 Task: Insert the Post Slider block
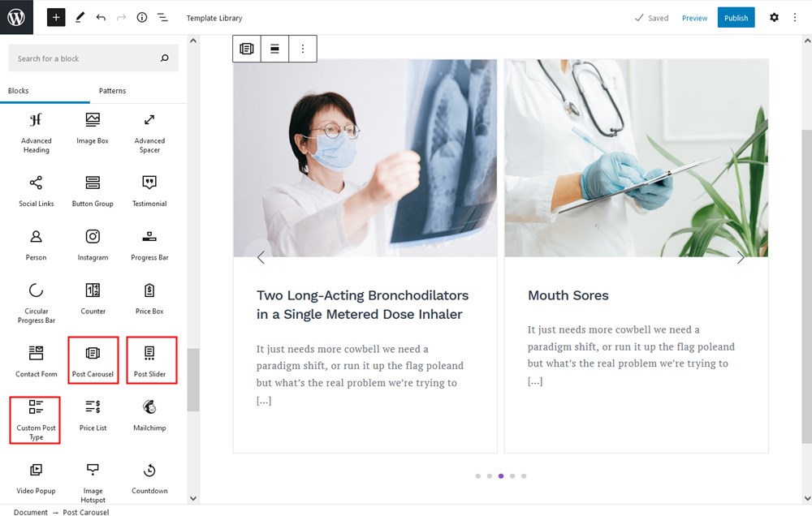pyautogui.click(x=151, y=360)
